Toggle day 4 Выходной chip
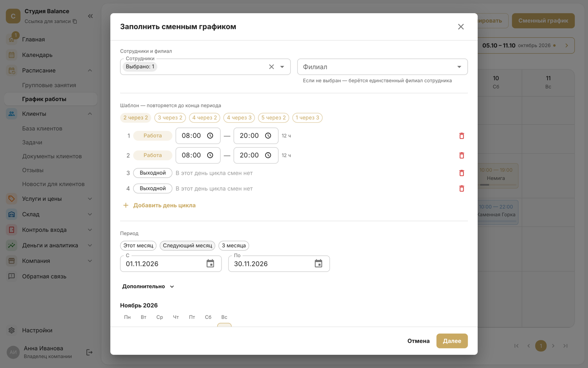Viewport: 588px width, 368px height. click(152, 189)
